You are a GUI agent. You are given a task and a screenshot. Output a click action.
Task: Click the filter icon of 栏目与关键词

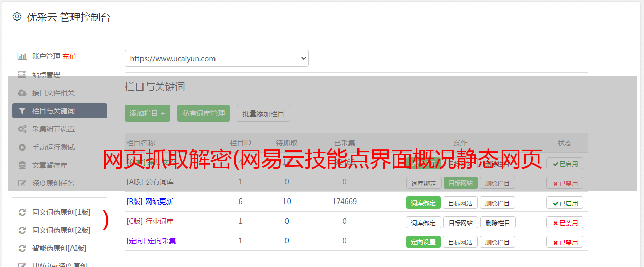pyautogui.click(x=22, y=111)
